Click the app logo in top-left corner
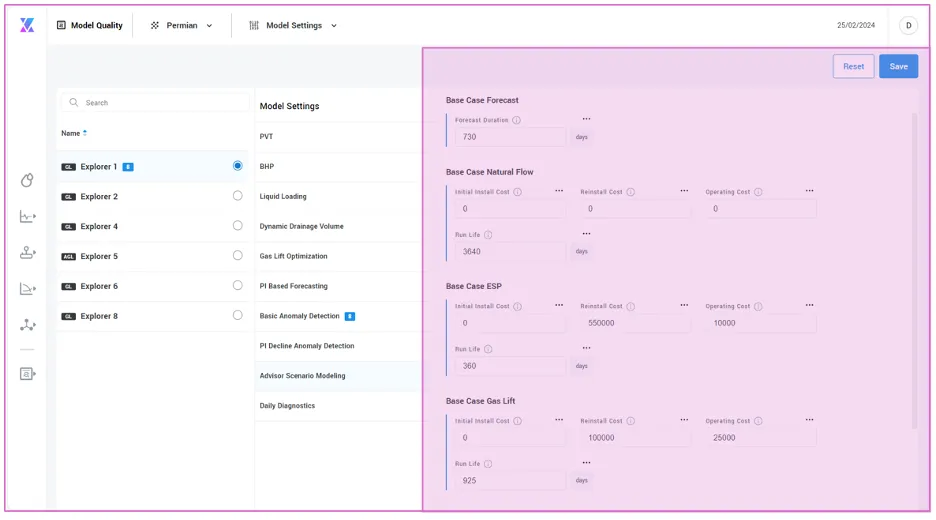The image size is (936, 520). click(27, 25)
